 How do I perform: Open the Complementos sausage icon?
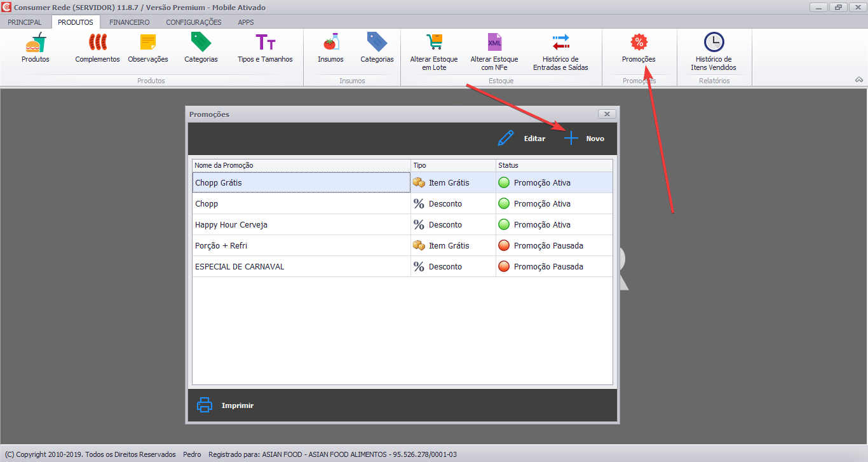[97, 43]
